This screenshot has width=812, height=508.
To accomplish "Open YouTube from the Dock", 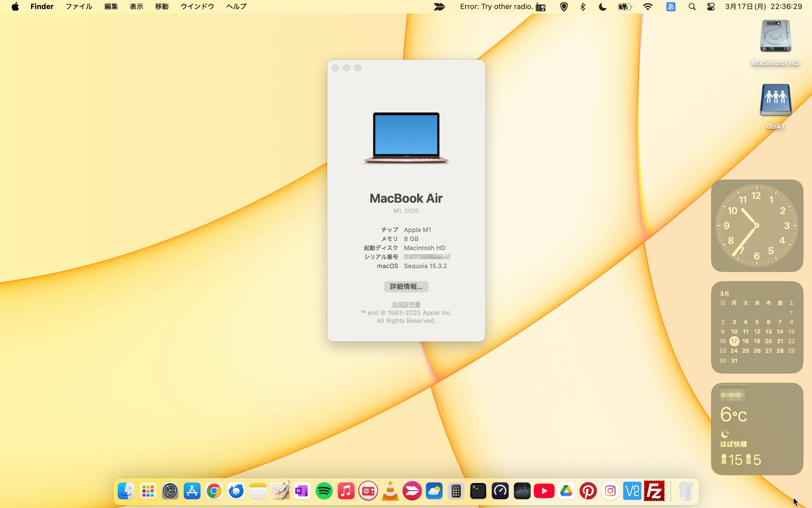I will pos(544,491).
